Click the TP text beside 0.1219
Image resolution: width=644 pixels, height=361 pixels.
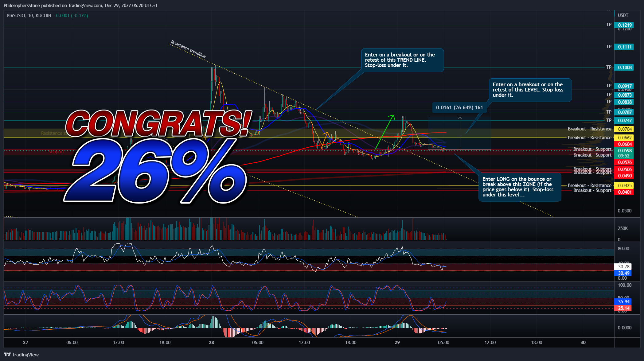click(x=609, y=25)
